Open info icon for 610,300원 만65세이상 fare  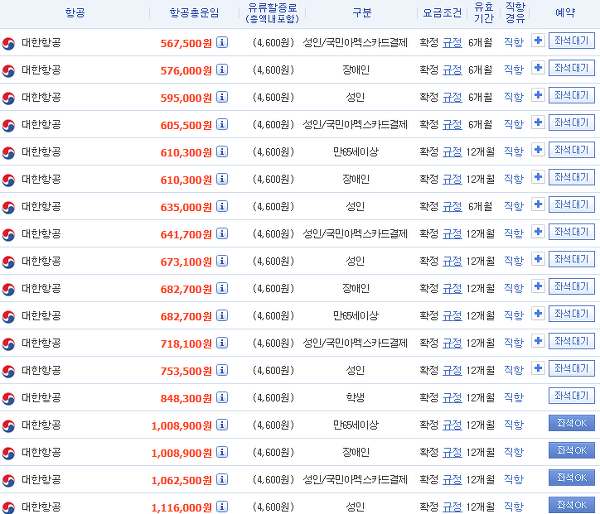[222, 152]
